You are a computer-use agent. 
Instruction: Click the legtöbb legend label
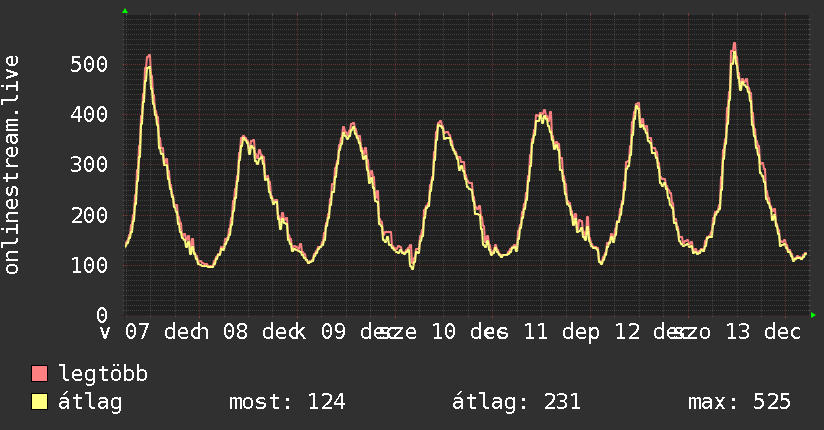103,374
